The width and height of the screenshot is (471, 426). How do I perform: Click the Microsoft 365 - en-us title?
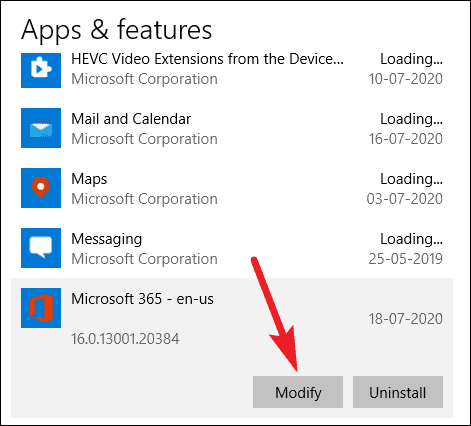pyautogui.click(x=142, y=299)
